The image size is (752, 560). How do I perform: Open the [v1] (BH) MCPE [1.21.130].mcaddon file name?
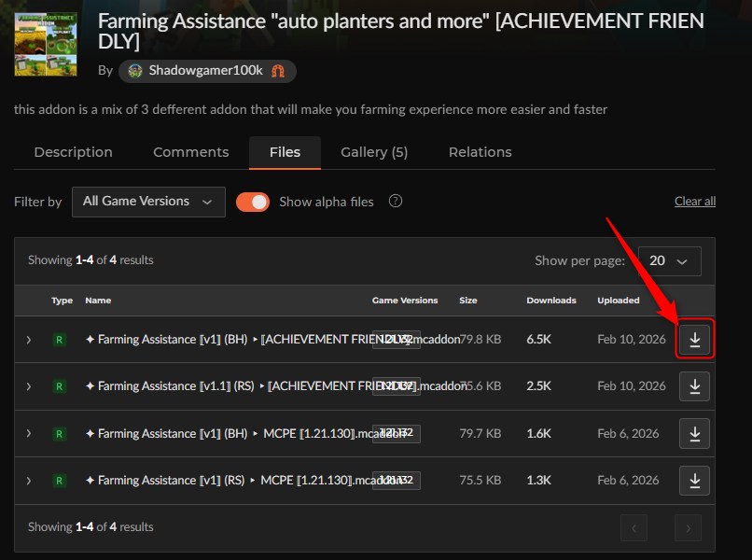(x=245, y=433)
